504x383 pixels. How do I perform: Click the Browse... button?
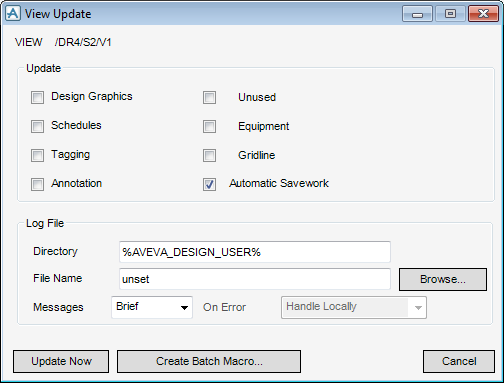point(443,279)
